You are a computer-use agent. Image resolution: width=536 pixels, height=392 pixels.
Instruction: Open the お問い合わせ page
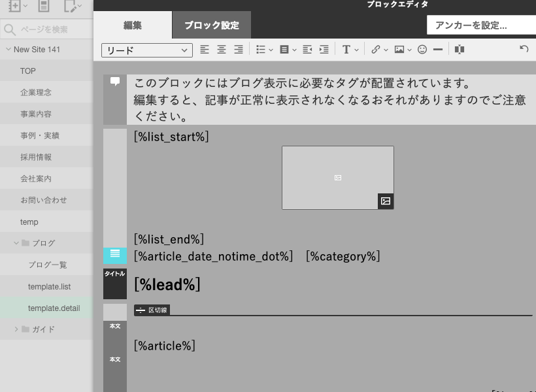(x=46, y=200)
